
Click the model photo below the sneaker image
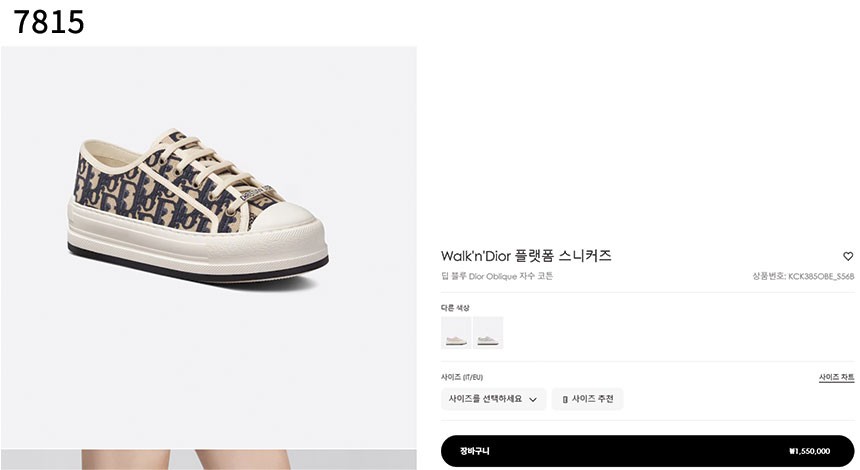[x=208, y=460]
